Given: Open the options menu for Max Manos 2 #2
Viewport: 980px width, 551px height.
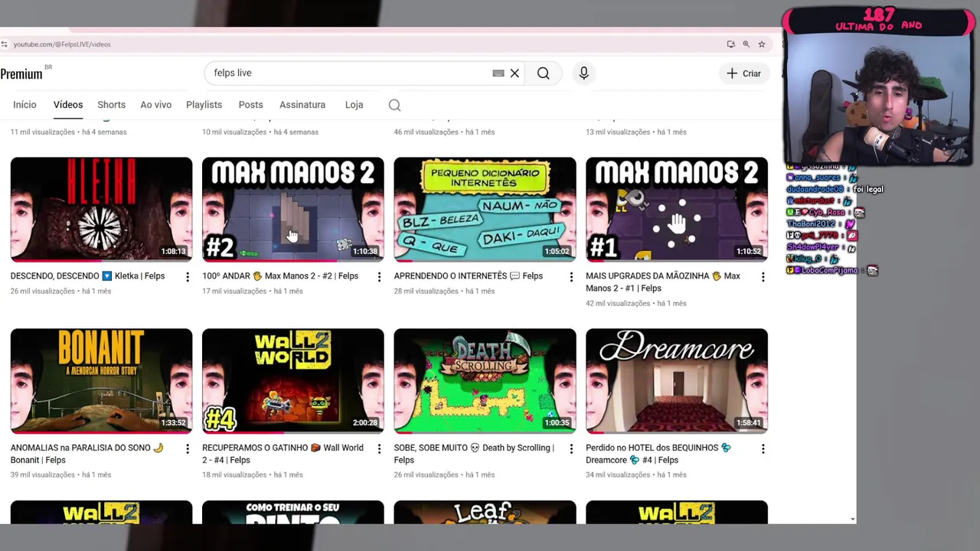Looking at the screenshot, I should pos(379,277).
